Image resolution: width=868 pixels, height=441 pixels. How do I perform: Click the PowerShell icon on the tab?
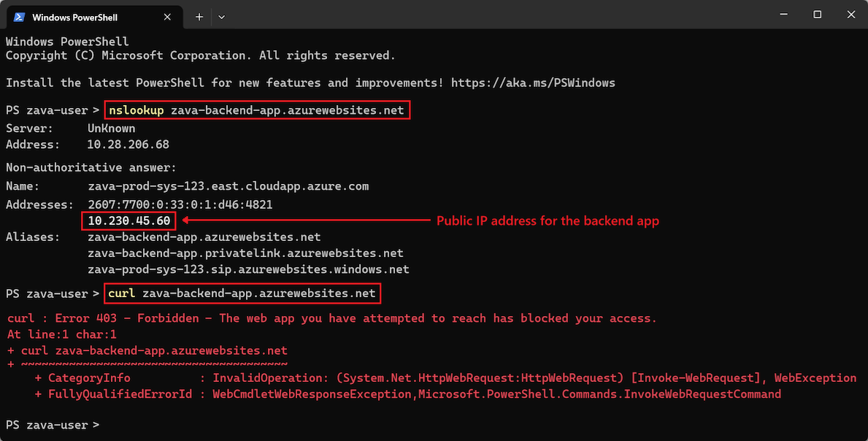[18, 16]
